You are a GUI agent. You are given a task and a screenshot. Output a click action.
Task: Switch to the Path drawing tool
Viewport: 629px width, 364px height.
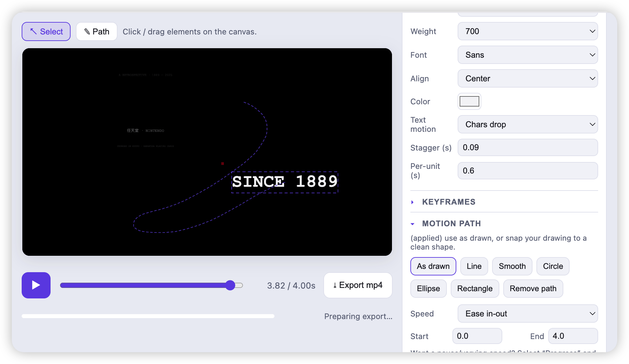click(97, 31)
